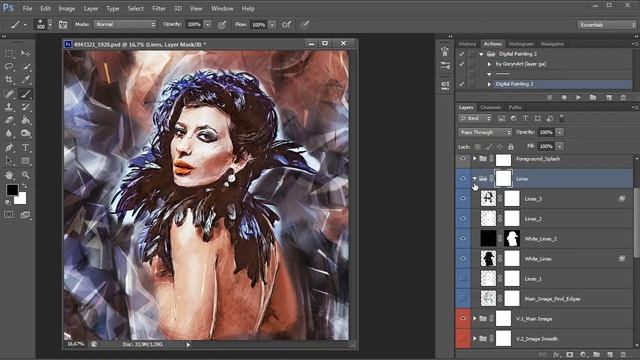Image resolution: width=640 pixels, height=360 pixels.
Task: Show the Main_Image_Find_Edges layer
Action: point(463,299)
